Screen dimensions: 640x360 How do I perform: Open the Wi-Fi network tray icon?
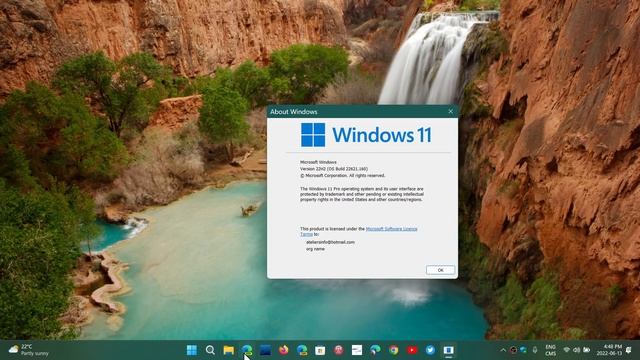click(x=567, y=350)
